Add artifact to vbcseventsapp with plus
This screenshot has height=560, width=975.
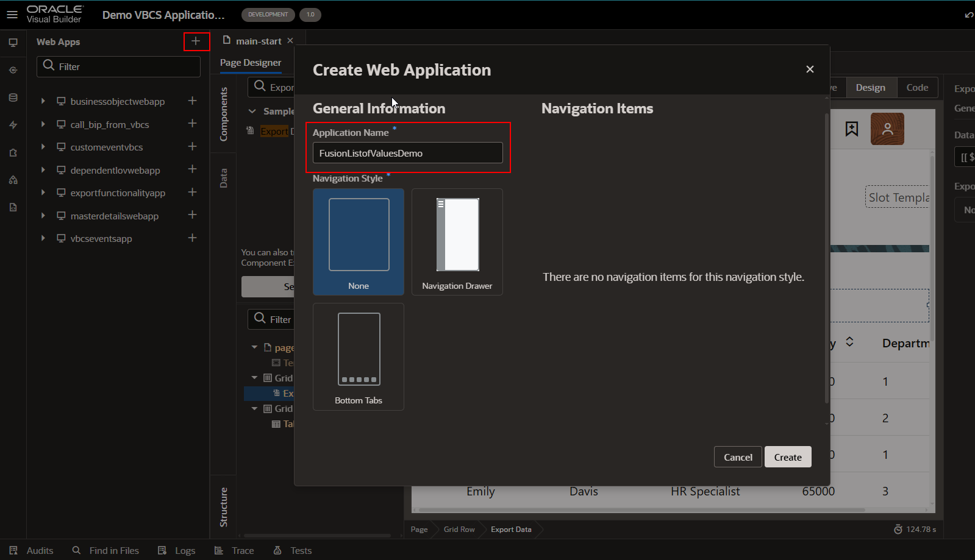click(x=192, y=238)
